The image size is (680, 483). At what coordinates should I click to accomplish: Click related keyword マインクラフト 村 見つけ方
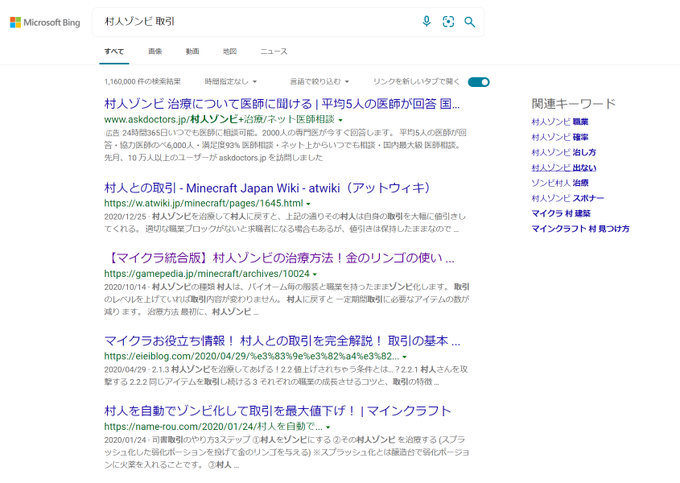click(580, 228)
